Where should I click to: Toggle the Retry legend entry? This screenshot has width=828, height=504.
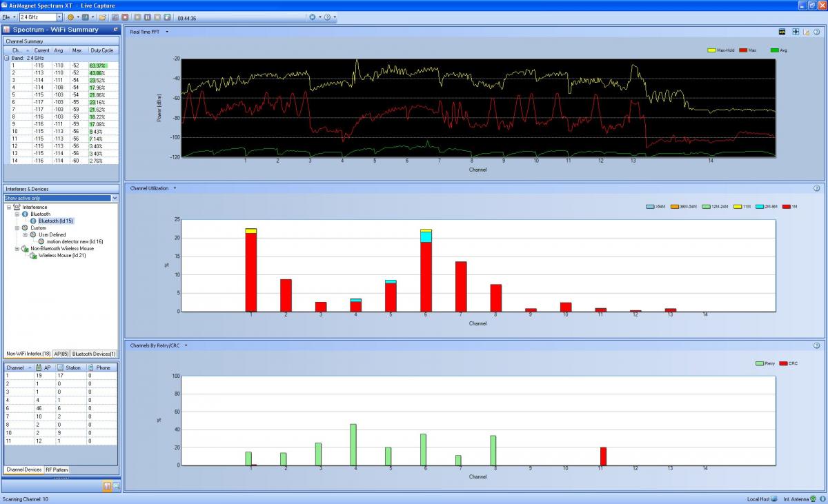(759, 363)
